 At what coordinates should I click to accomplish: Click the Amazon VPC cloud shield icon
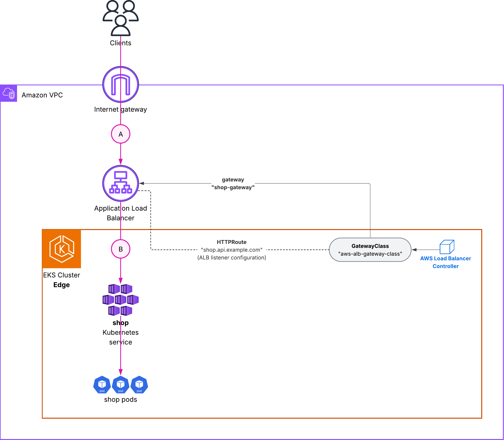pyautogui.click(x=9, y=93)
